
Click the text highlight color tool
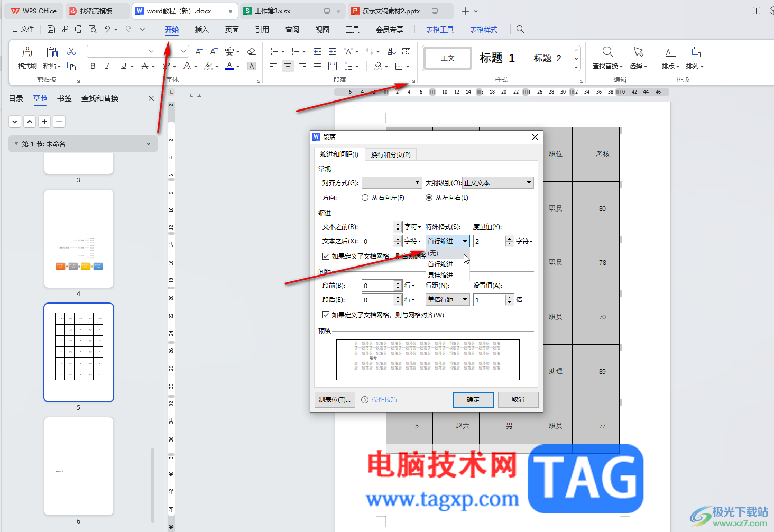pyautogui.click(x=208, y=66)
